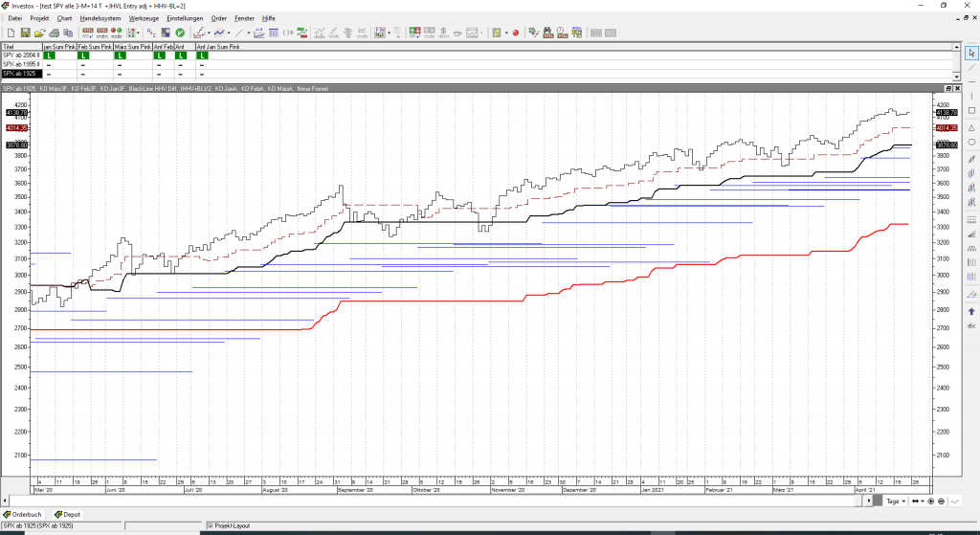Select the arrow pointer tool in right sidebar

pos(971,52)
